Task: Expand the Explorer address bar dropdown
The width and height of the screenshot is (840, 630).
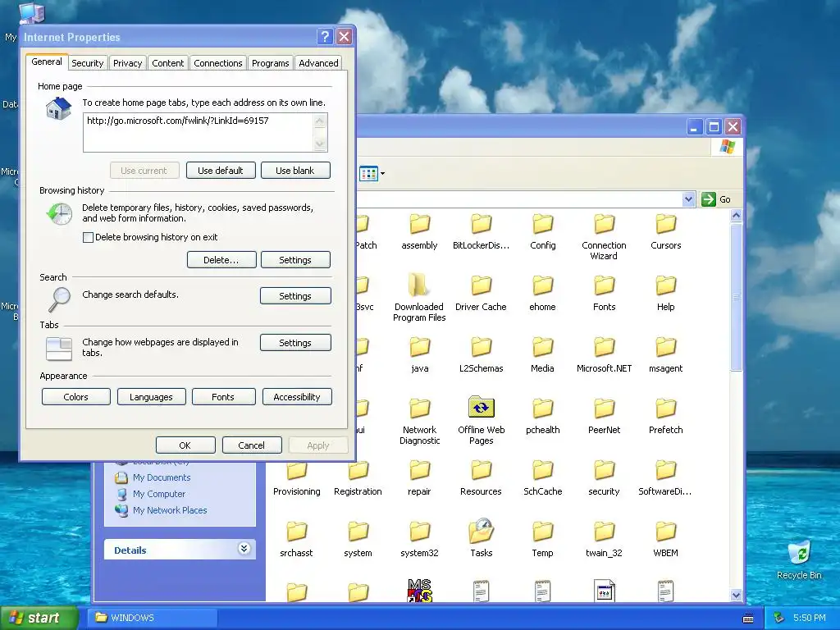Action: (688, 199)
